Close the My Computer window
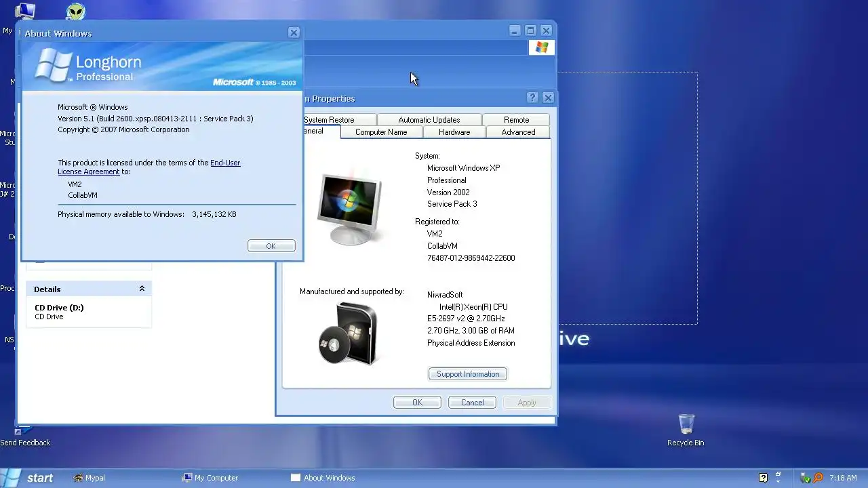 pyautogui.click(x=546, y=30)
